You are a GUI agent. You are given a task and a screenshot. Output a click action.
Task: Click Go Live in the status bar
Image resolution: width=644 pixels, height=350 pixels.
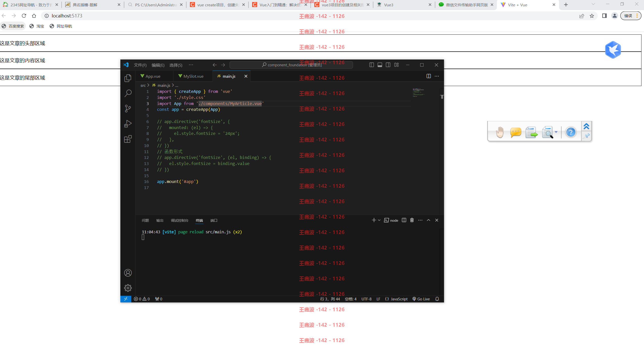coord(421,299)
